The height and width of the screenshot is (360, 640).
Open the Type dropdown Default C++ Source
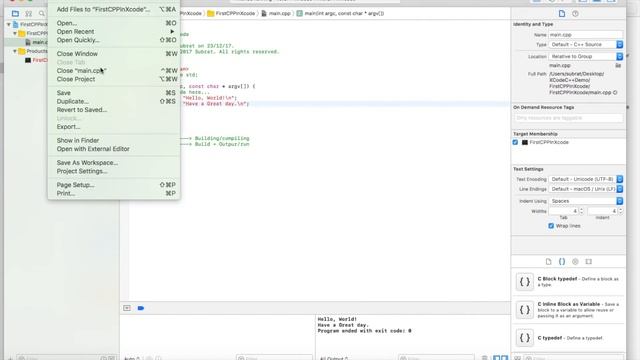point(586,44)
